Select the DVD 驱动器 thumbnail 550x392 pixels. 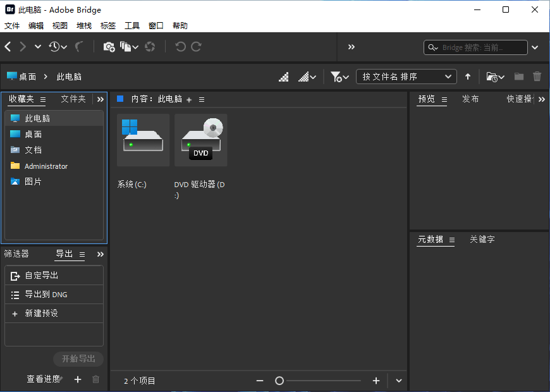pyautogui.click(x=200, y=140)
